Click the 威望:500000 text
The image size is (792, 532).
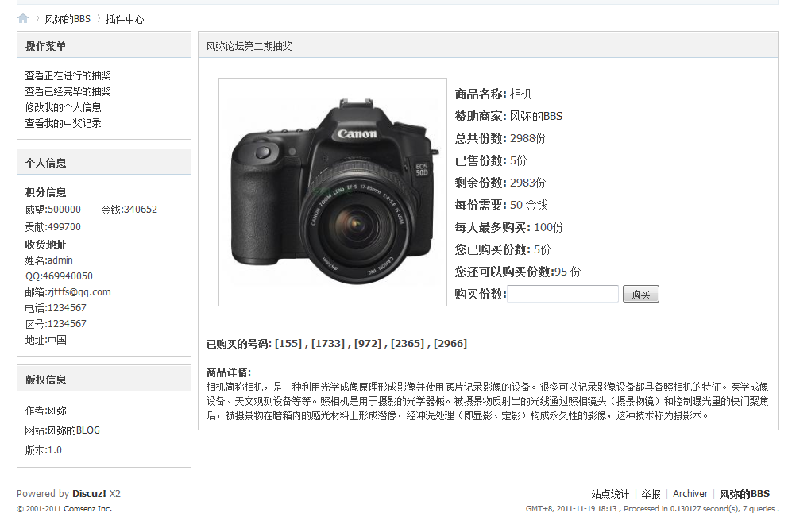coord(53,210)
